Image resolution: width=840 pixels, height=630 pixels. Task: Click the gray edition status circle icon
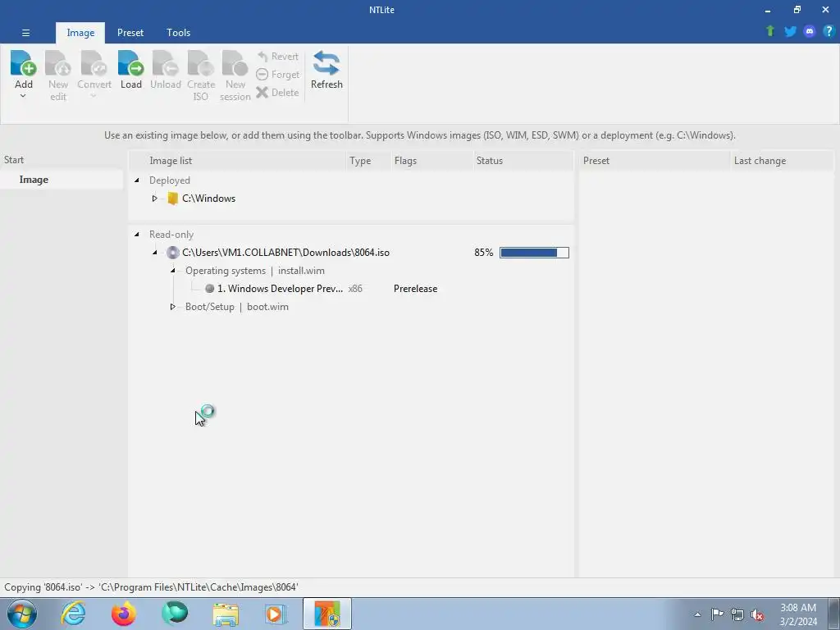click(x=209, y=288)
